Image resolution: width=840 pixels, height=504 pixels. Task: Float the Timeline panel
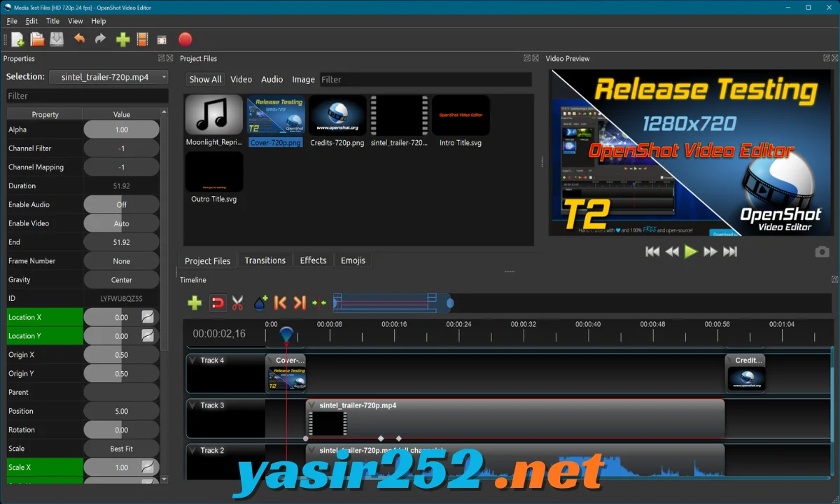pos(834,279)
